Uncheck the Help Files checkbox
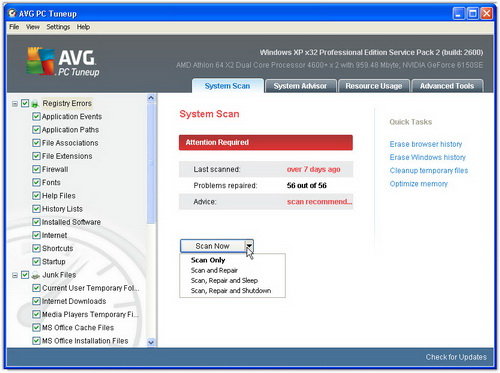Image resolution: width=500 pixels, height=373 pixels. 36,196
